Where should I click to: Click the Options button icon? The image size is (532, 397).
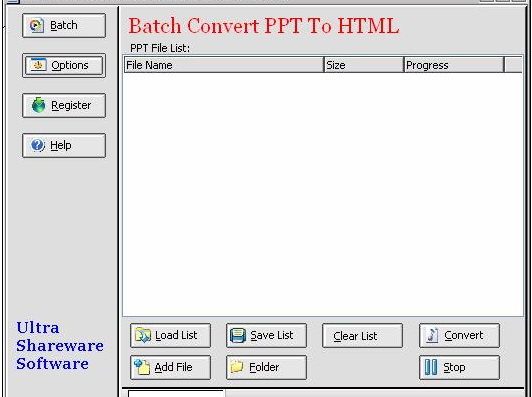[38, 65]
